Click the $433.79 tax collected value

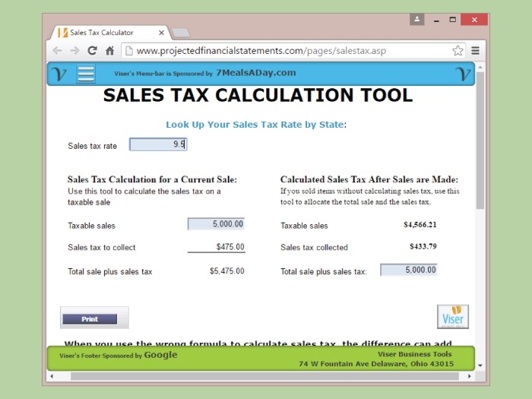point(423,246)
